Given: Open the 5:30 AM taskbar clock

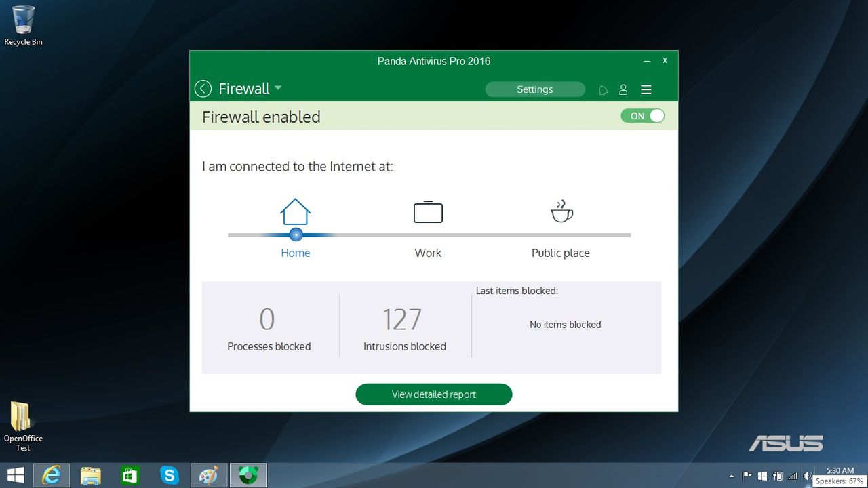Looking at the screenshot, I should point(840,470).
